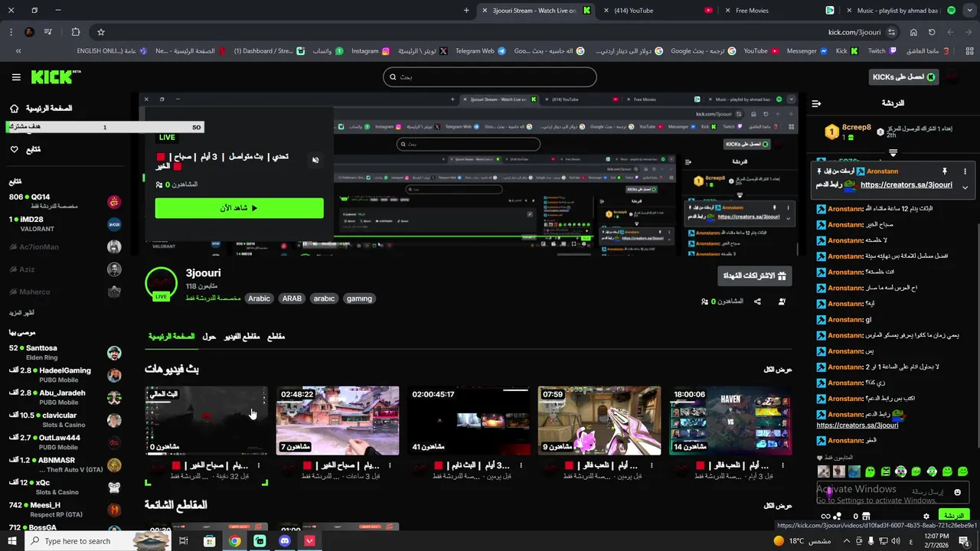Viewport: 980px width, 551px height.
Task: Click the heart following icon in sidebar
Action: pos(14,149)
